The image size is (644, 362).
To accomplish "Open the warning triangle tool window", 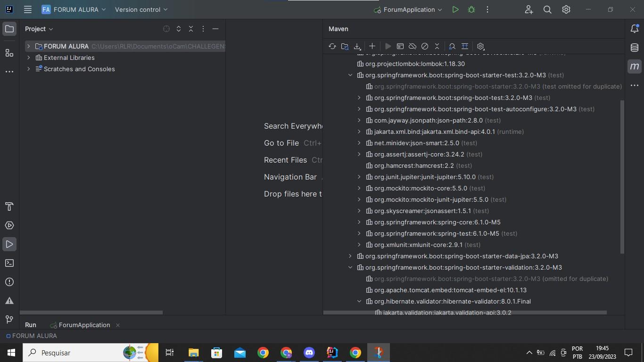I will click(9, 301).
